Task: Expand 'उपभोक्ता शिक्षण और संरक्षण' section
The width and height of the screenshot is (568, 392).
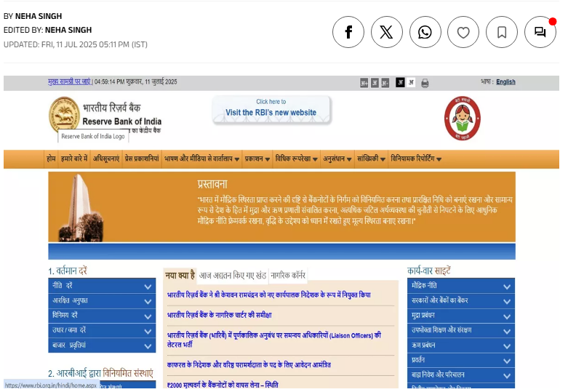Action: pos(461,330)
